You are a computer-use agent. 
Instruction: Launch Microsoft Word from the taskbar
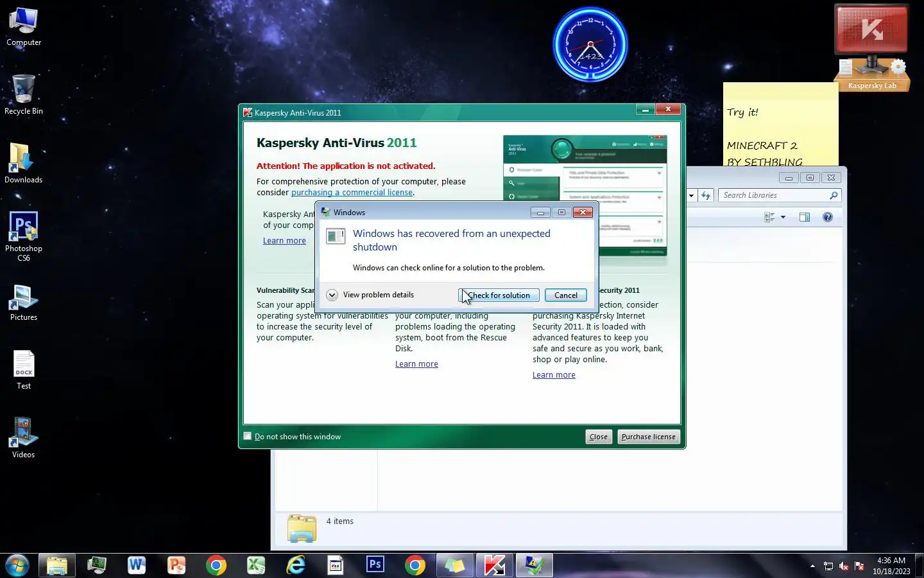137,566
